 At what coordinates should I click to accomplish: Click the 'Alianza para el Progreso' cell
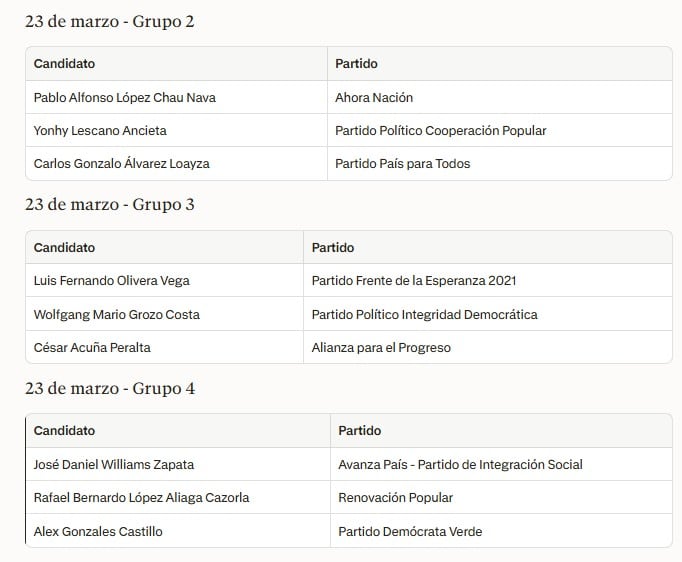[x=488, y=347]
